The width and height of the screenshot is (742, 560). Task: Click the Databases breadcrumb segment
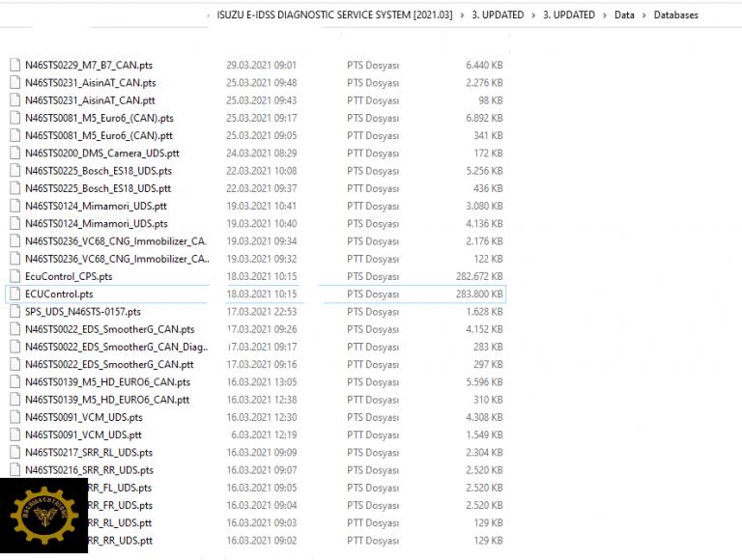click(675, 15)
